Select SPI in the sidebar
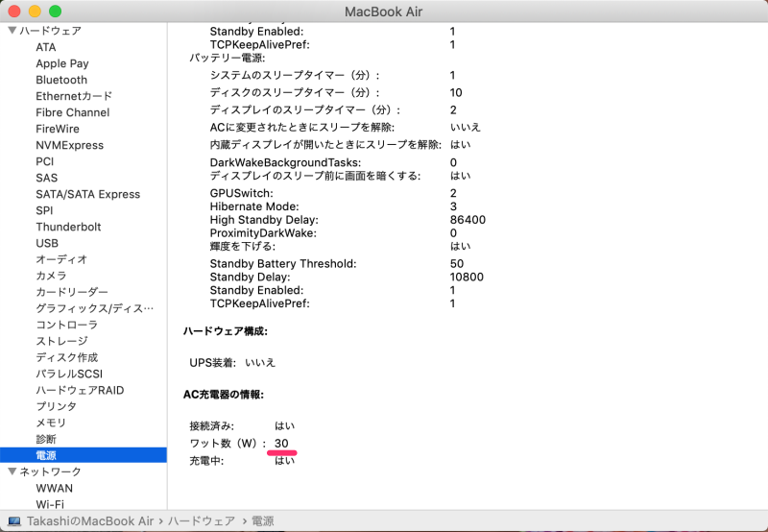The image size is (768, 532). tap(44, 210)
